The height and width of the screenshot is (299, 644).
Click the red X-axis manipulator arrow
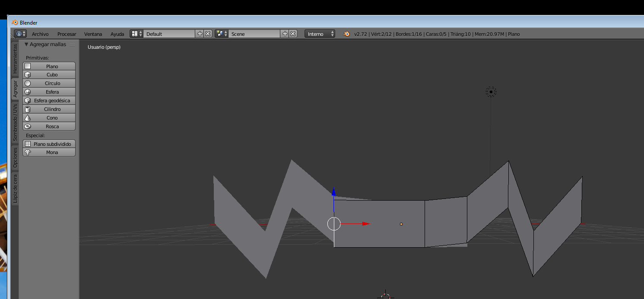point(366,223)
